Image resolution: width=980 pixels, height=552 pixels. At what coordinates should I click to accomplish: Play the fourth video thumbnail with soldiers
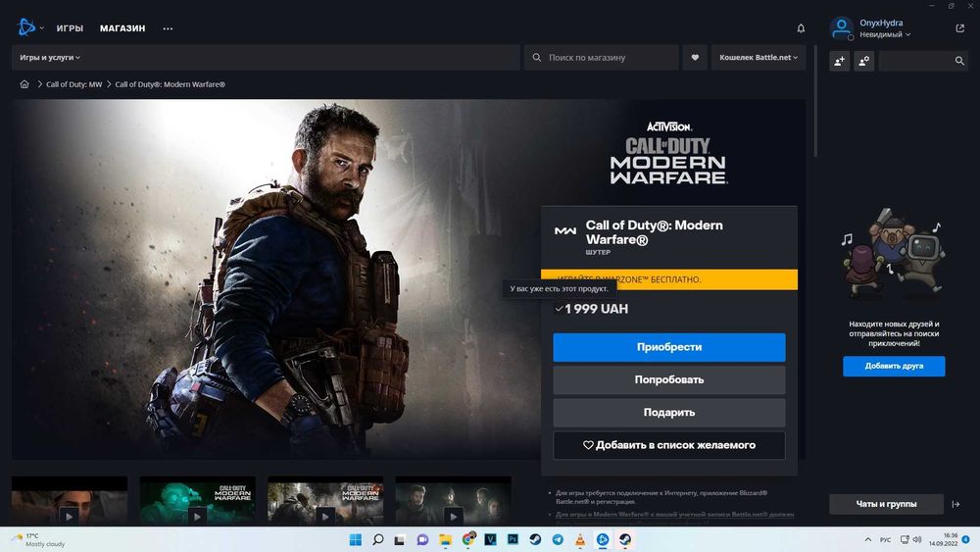(453, 517)
